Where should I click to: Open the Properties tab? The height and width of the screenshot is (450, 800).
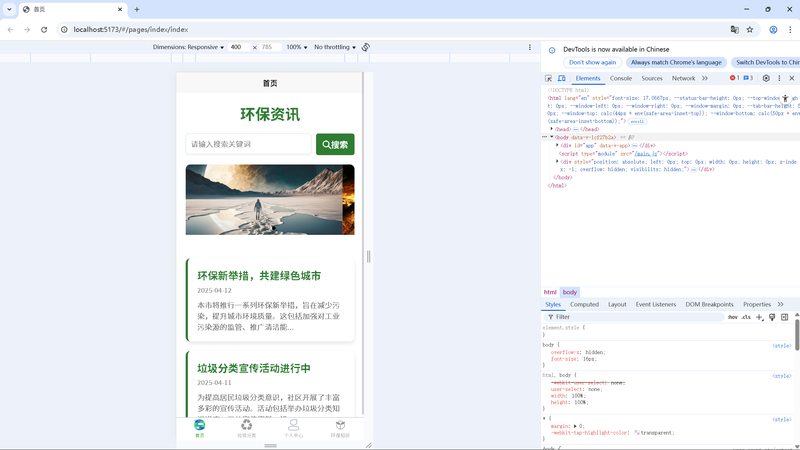click(x=757, y=304)
